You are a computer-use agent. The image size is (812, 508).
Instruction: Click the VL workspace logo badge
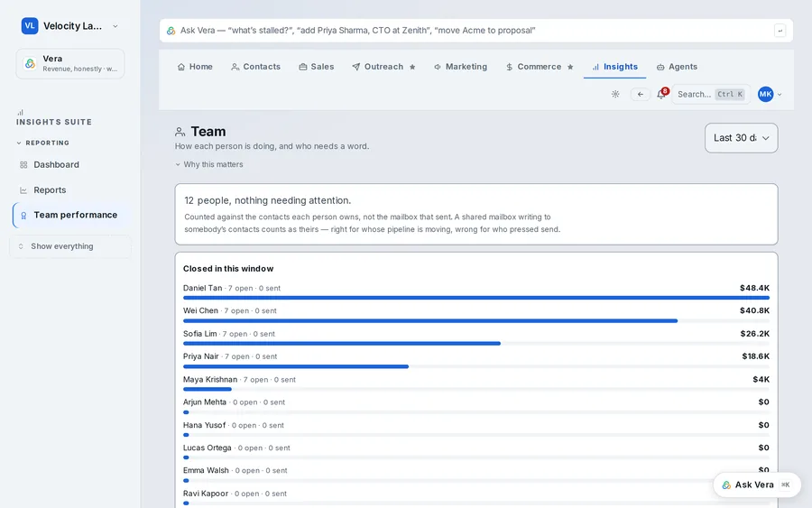[30, 26]
